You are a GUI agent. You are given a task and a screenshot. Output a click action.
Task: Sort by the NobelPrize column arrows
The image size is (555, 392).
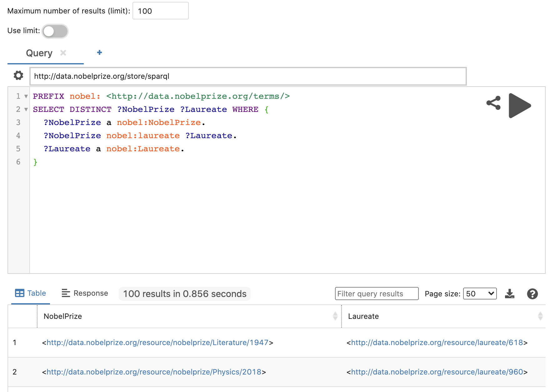pyautogui.click(x=335, y=316)
